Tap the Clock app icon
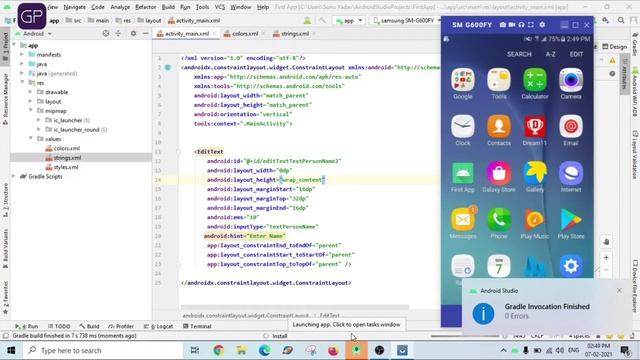 [462, 127]
